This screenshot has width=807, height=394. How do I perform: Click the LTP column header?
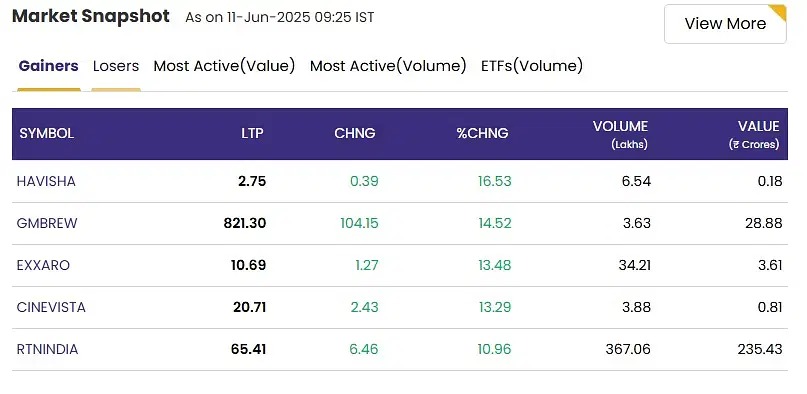(252, 134)
